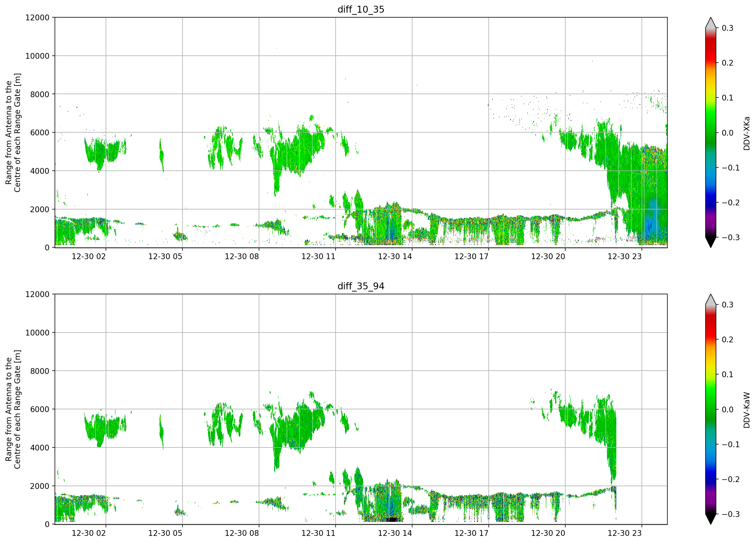Click the −0.3 tick on the DDV-XKa colorbar
Image resolution: width=756 pixels, height=543 pixels.
[730, 237]
